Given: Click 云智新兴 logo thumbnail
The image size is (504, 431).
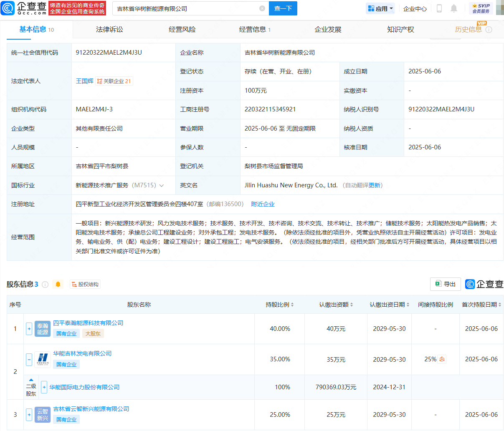Looking at the screenshot, I should 43,415.
